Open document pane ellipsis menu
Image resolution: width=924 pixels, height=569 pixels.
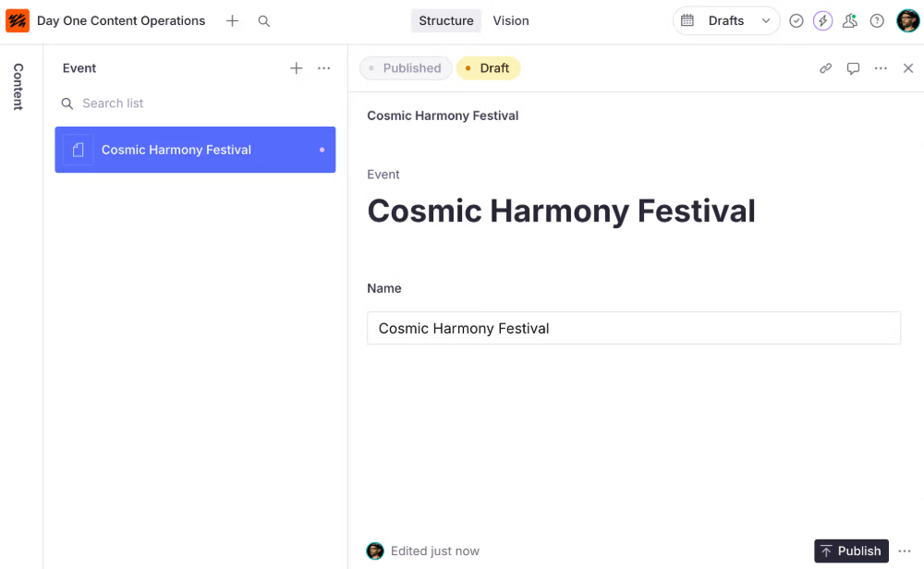(x=881, y=68)
